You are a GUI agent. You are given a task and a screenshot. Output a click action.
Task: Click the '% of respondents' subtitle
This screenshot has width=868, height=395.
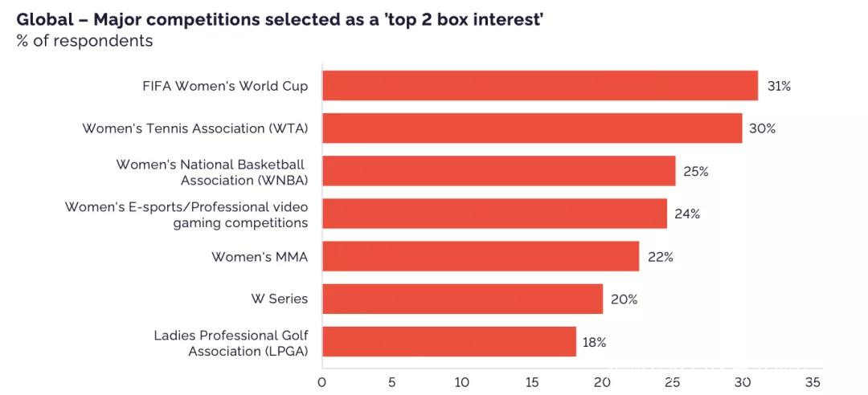coord(84,41)
